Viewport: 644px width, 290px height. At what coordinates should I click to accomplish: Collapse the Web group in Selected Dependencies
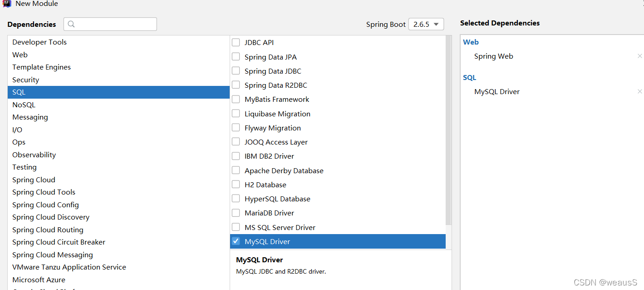pos(471,42)
